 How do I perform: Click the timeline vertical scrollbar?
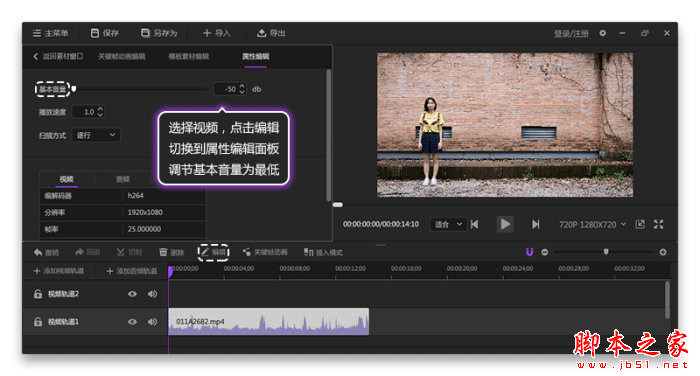667,299
